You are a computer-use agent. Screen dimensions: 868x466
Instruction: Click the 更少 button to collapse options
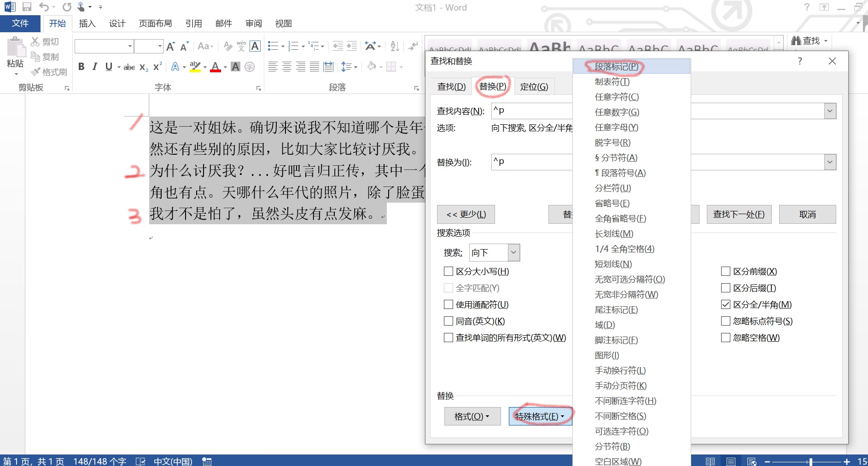click(x=466, y=214)
